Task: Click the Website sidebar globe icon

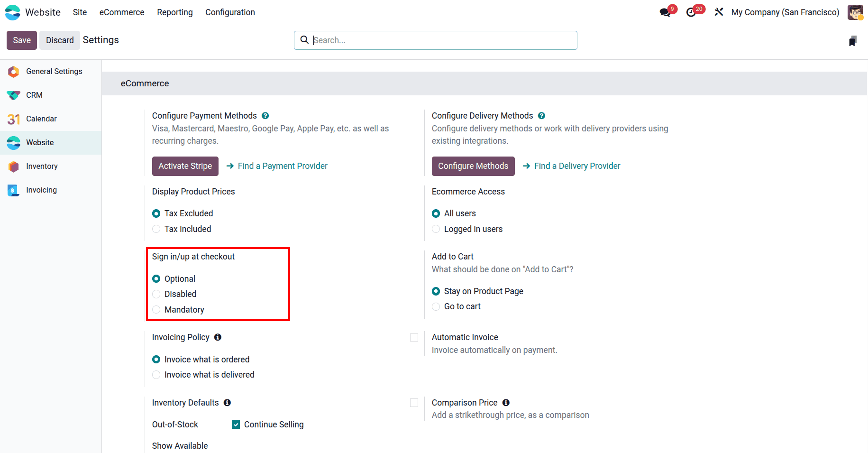Action: pos(13,143)
